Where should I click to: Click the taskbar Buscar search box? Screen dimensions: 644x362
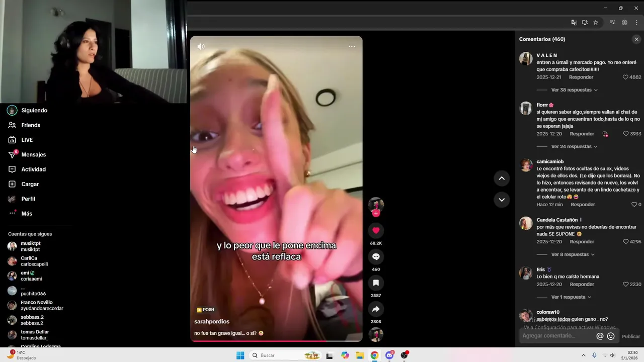(x=286, y=355)
